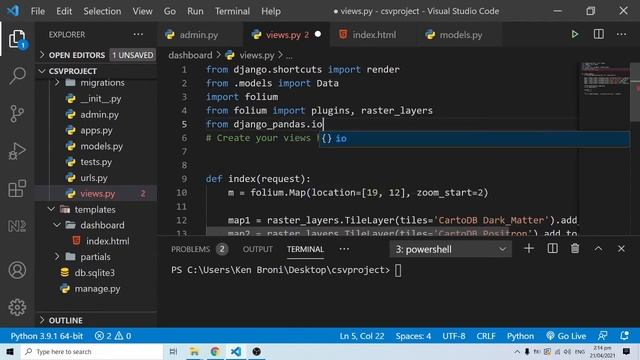Open Task View on taskbar
Viewport: 640px width, 360px height.
tap(173, 351)
